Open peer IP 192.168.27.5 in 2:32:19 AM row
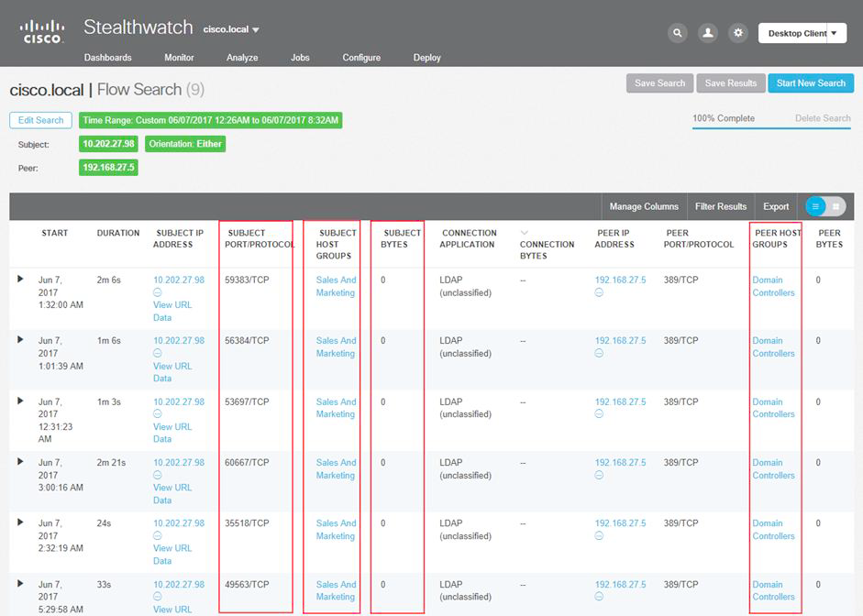This screenshot has width=863, height=616. pyautogui.click(x=620, y=523)
